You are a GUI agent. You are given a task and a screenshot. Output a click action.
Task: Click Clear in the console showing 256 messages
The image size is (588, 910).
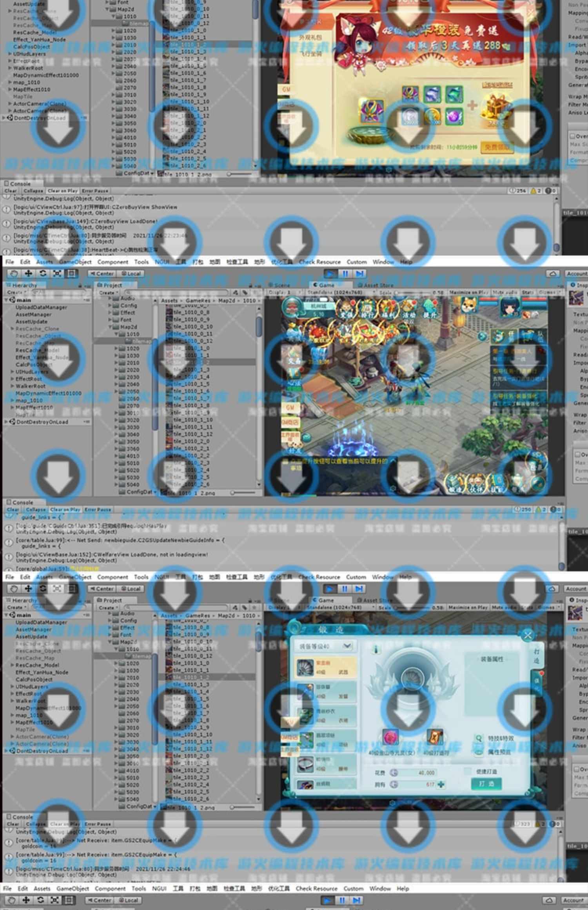coord(10,191)
